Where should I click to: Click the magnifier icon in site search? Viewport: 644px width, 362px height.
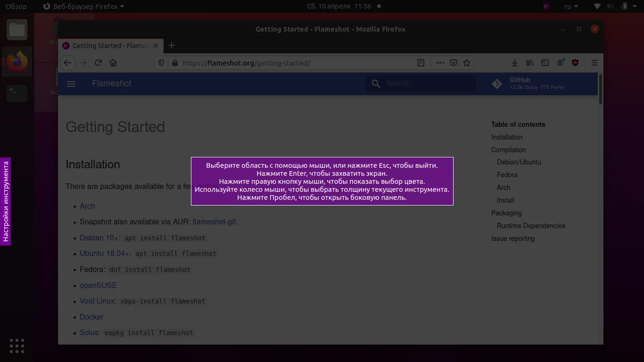point(376,83)
